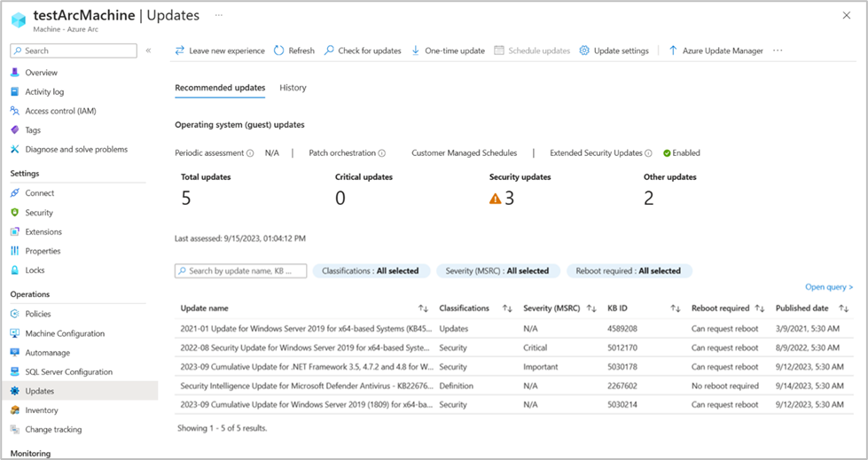Click Leave new experience swap icon
This screenshot has width=868, height=460.
pos(179,51)
